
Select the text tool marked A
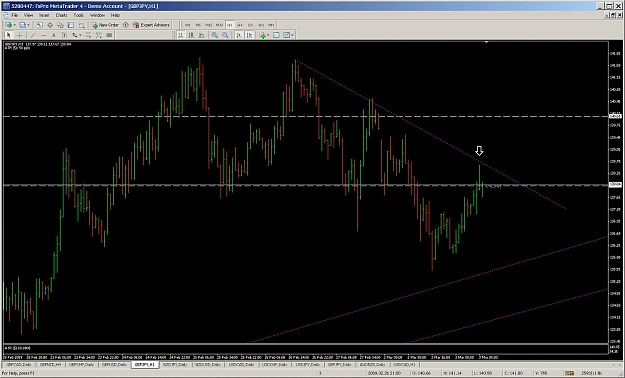coord(53,35)
